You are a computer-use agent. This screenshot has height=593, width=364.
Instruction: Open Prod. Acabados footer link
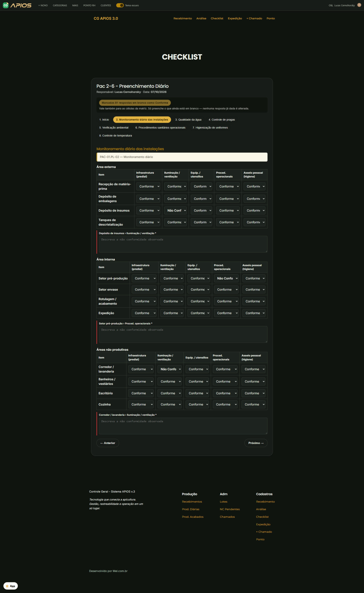193,517
